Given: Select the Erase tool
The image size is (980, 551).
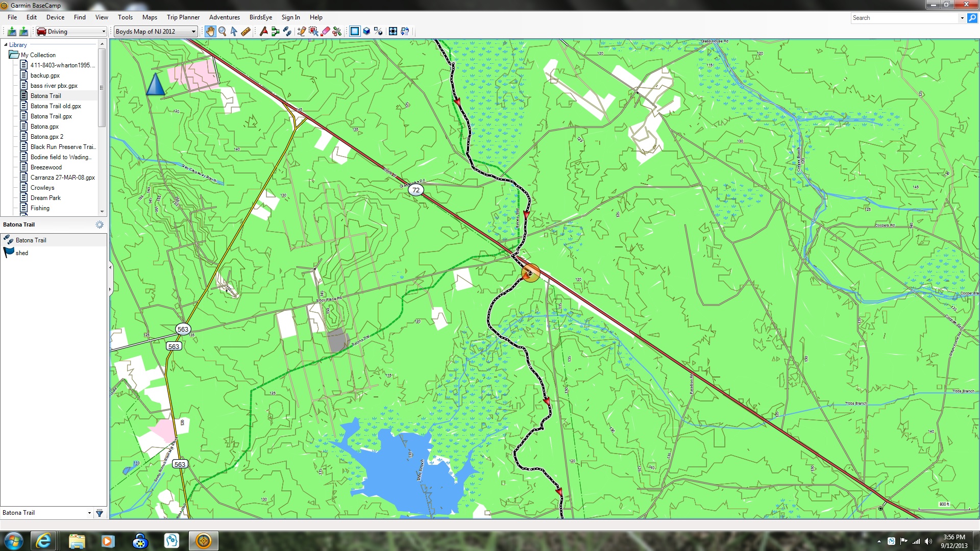Looking at the screenshot, I should coord(325,32).
